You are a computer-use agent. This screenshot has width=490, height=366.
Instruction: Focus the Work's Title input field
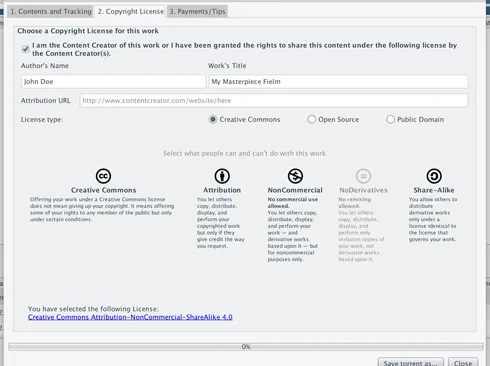(338, 82)
